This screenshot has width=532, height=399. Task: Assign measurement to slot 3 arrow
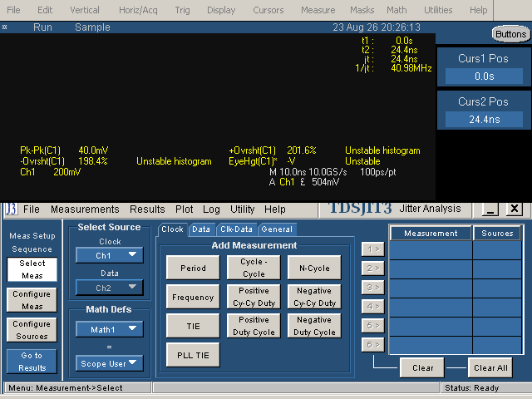tap(372, 288)
